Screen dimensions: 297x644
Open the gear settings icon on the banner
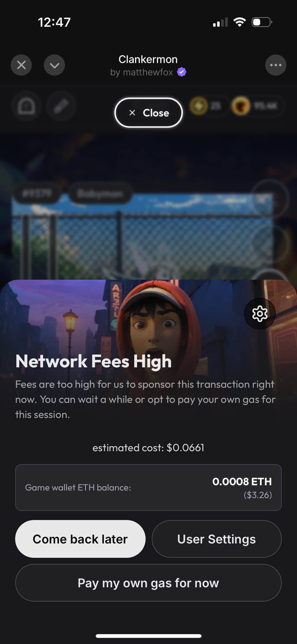tap(260, 313)
